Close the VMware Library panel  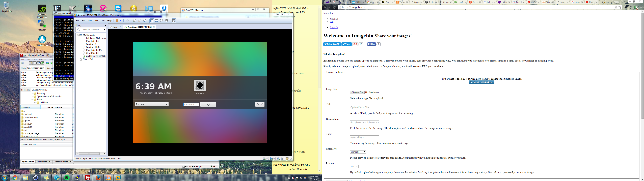pos(105,25)
